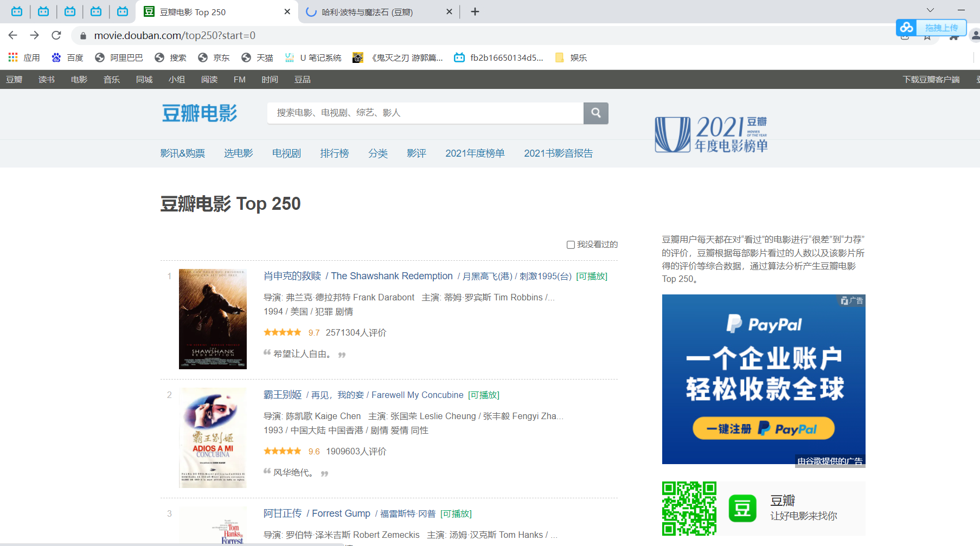Open the Shawshank Redemption poster
The height and width of the screenshot is (546, 980).
213,319
